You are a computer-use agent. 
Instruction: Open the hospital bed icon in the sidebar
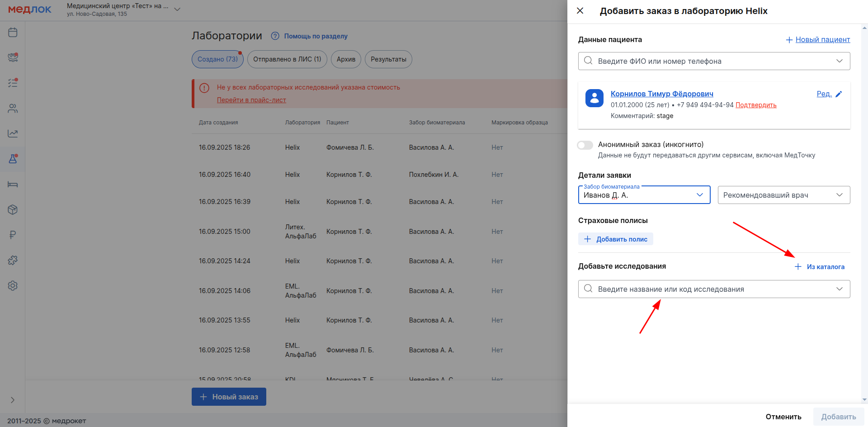point(13,184)
